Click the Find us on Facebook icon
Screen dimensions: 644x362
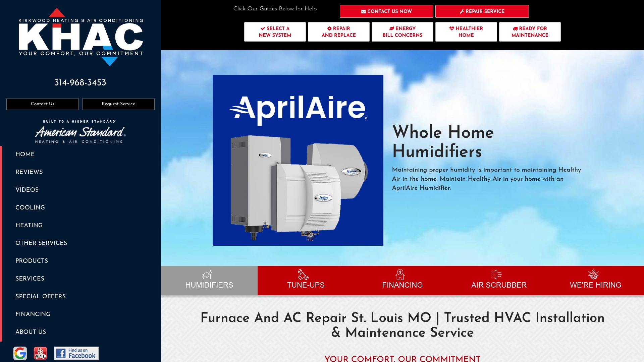(76, 353)
